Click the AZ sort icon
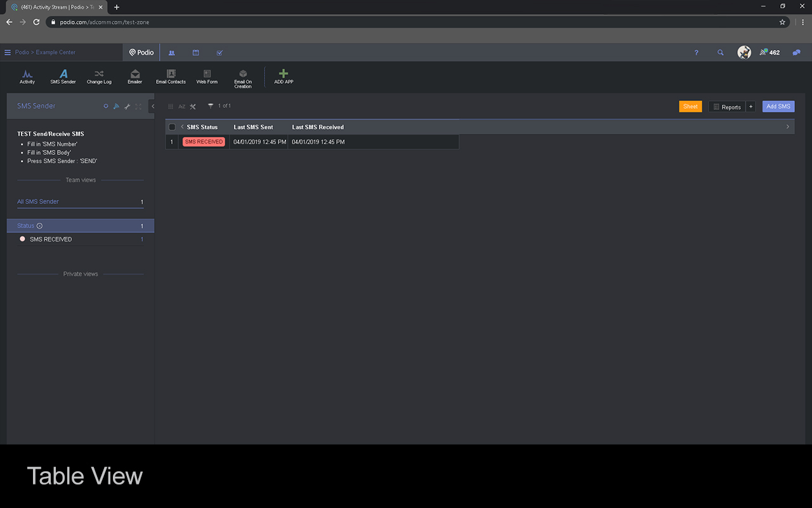 point(181,107)
